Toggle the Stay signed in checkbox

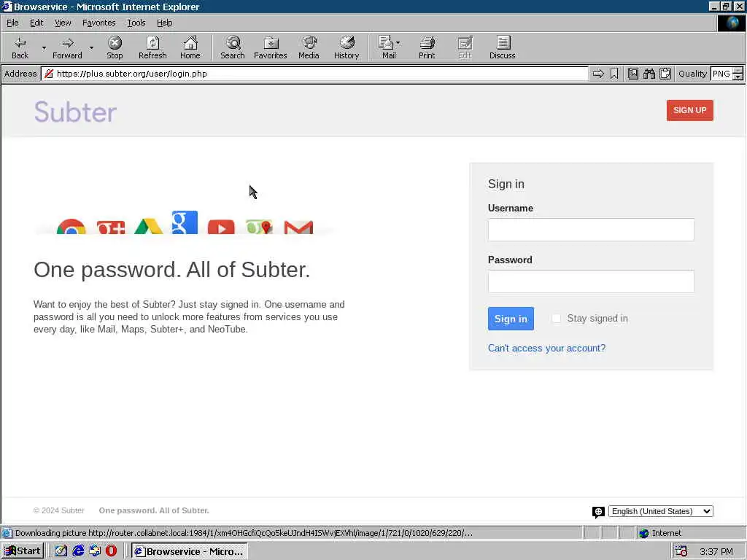(556, 318)
